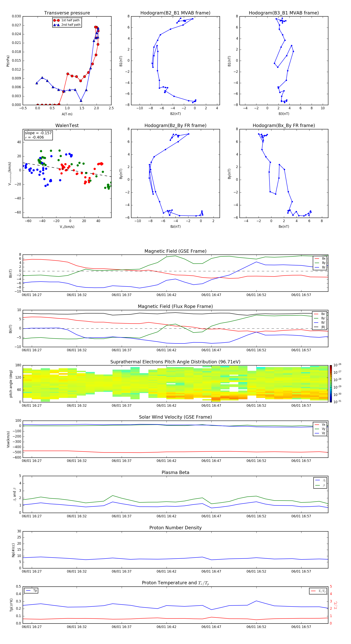Click the 'r = -0.406' annotation
This screenshot has width=351, height=644.
[x=35, y=137]
